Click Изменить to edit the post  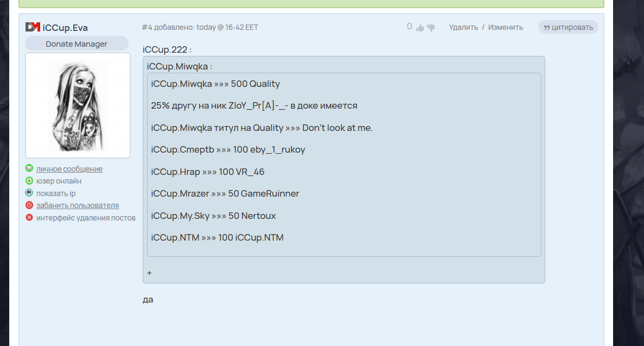506,27
